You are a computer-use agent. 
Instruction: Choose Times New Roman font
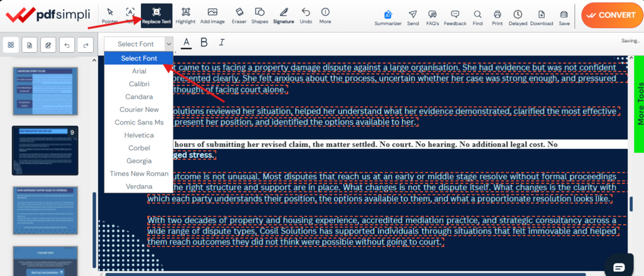(139, 174)
